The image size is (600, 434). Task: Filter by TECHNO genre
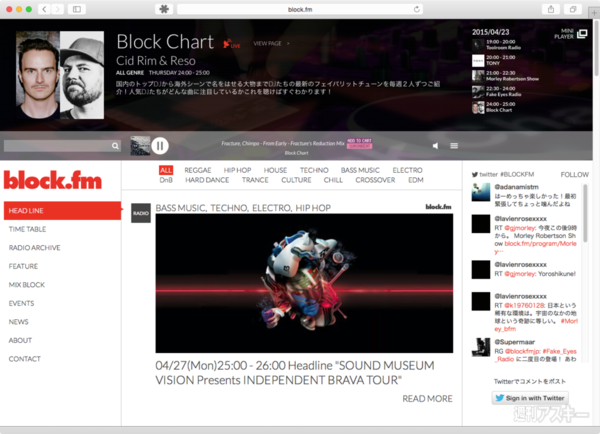tap(314, 170)
